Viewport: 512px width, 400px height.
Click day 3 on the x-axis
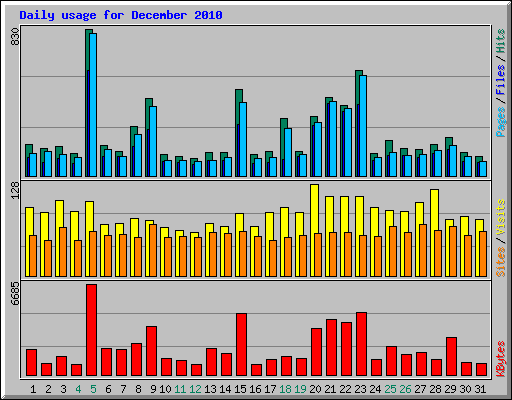(63, 389)
